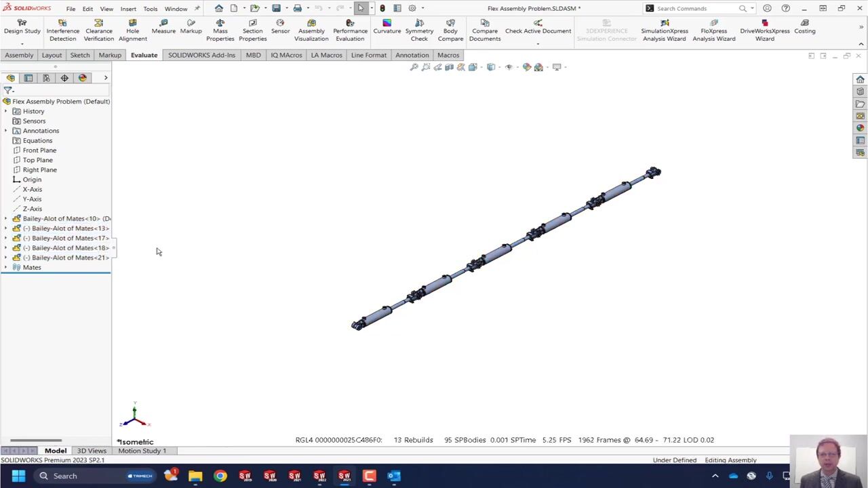Viewport: 868px width, 488px height.
Task: Launch the Performance Evaluation tool
Action: (350, 30)
